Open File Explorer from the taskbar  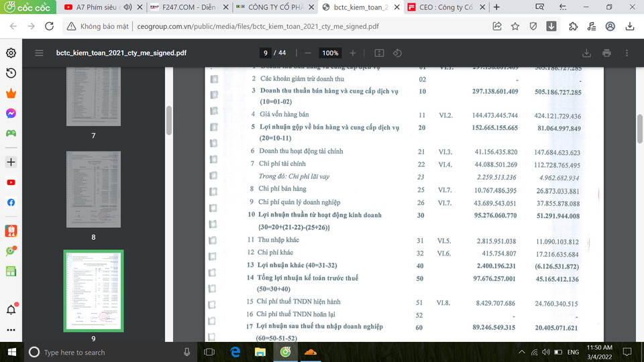point(260,352)
